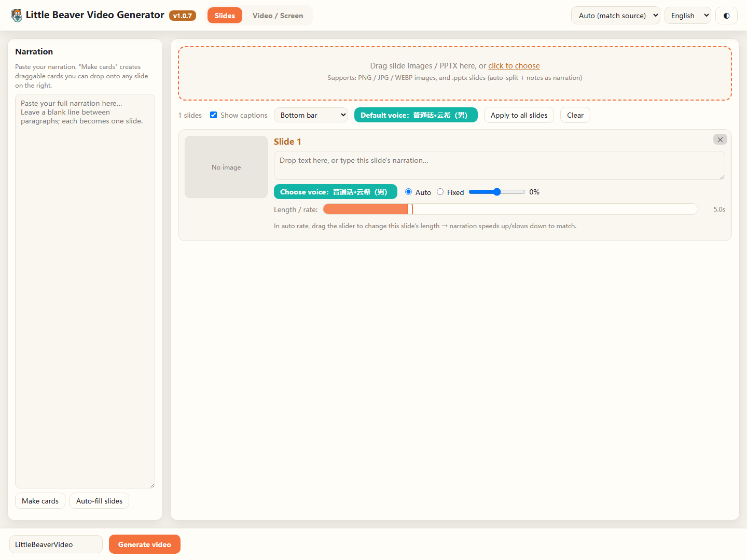
Task: Open the Auto (match source) dropdown
Action: [616, 16]
